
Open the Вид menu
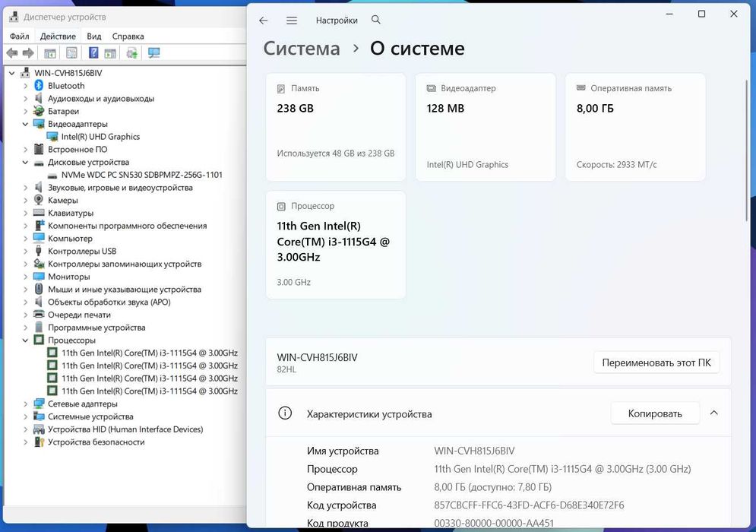[94, 36]
